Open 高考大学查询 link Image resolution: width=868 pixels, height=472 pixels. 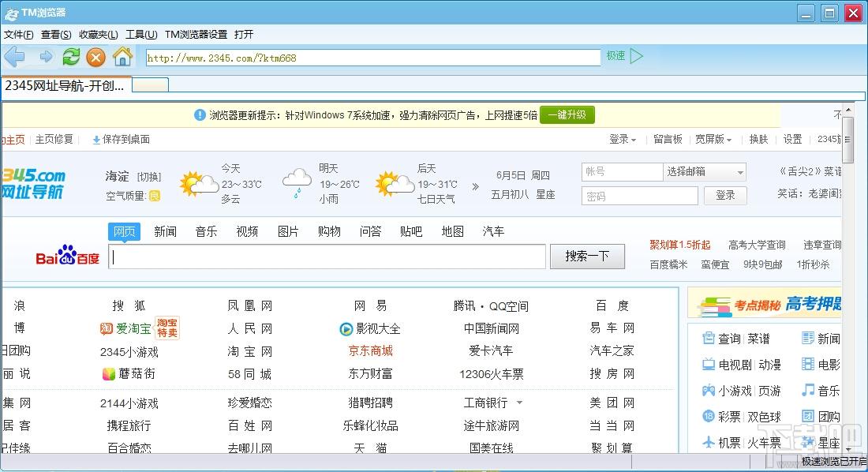(x=757, y=245)
